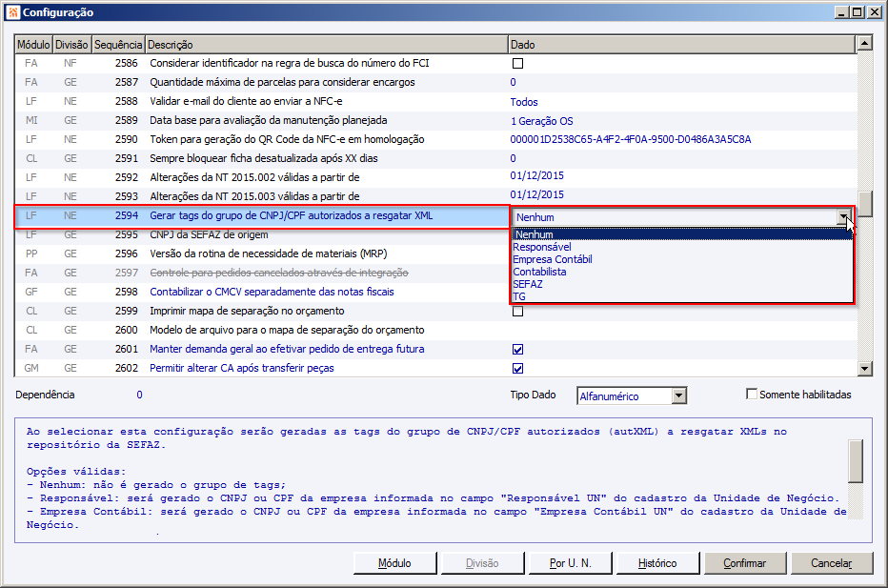Viewport: 888px width, 588px height.
Task: Click the Descrição column header
Action: (x=326, y=45)
